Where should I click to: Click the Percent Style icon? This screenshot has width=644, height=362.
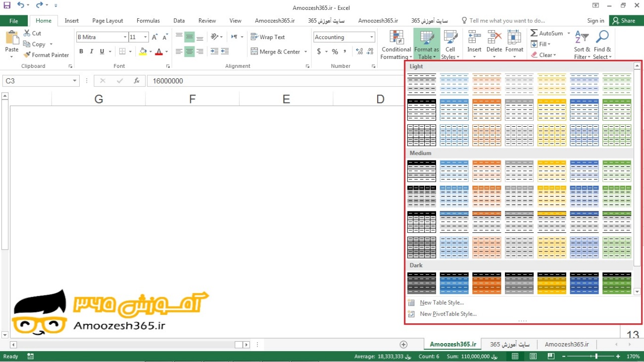[x=335, y=52]
